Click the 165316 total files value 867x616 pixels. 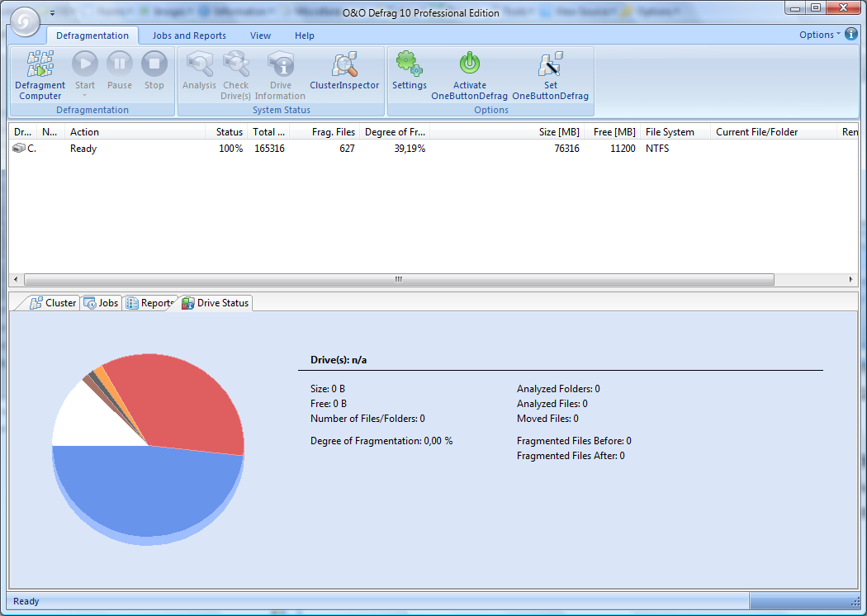coord(269,148)
